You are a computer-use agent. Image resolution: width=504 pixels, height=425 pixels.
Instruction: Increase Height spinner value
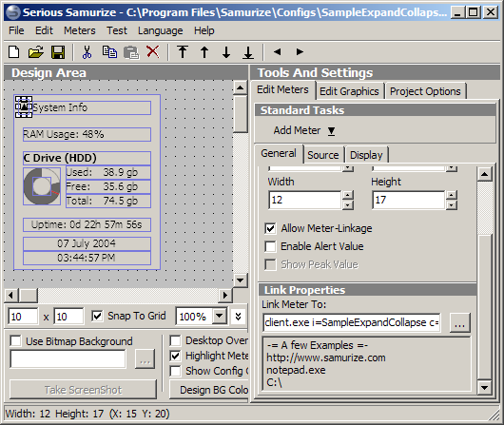[452, 195]
